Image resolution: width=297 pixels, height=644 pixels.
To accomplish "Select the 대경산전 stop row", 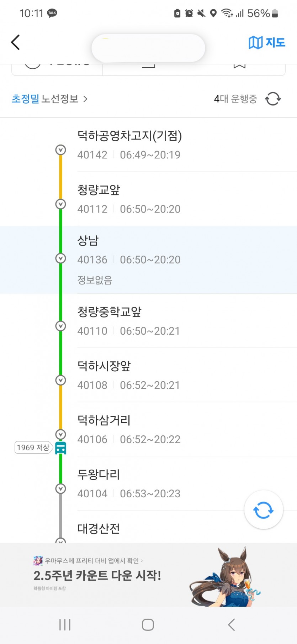I will [x=142, y=529].
